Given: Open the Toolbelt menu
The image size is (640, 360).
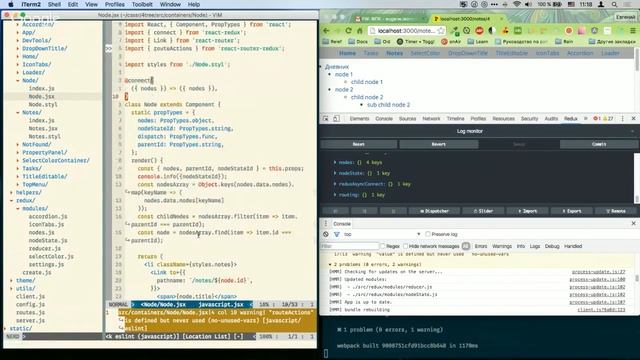Looking at the screenshot, I should tap(142, 4).
